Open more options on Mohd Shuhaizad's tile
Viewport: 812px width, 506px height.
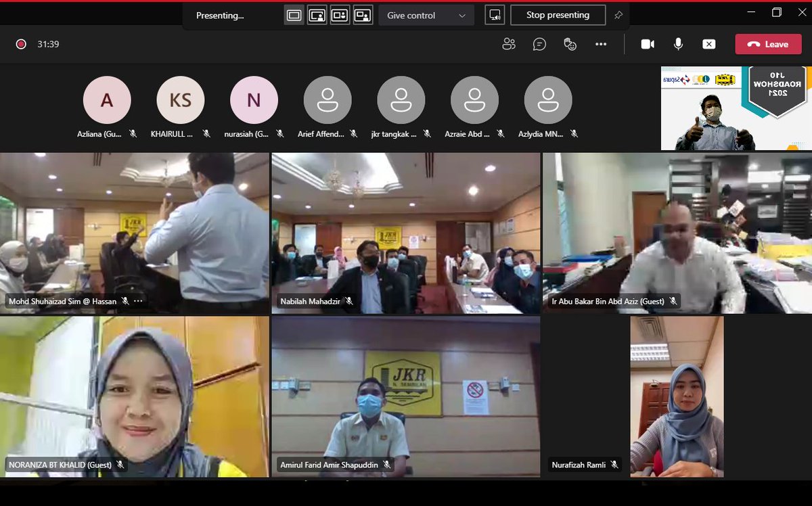pos(138,301)
